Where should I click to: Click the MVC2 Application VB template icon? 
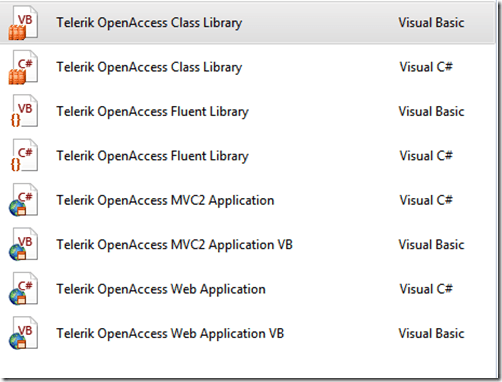click(23, 244)
